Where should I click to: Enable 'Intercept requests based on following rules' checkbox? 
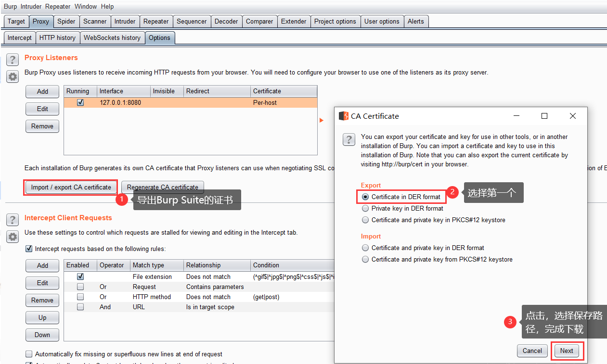[29, 249]
